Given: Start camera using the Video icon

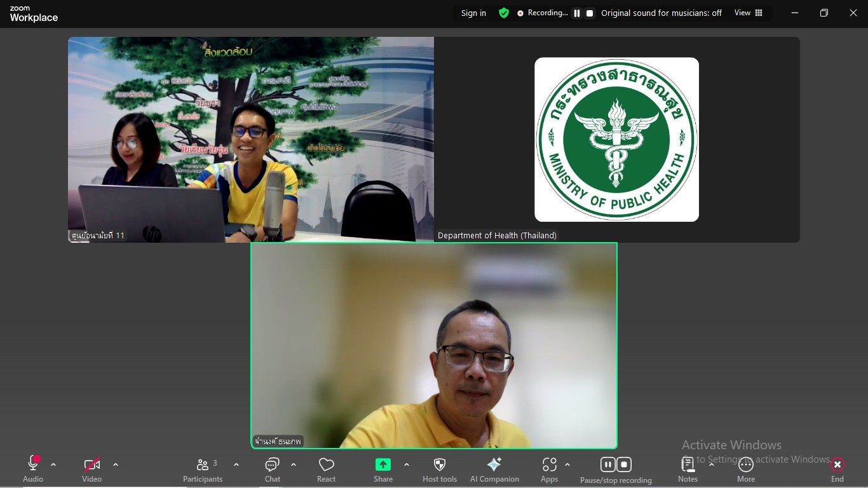Looking at the screenshot, I should 92,469.
